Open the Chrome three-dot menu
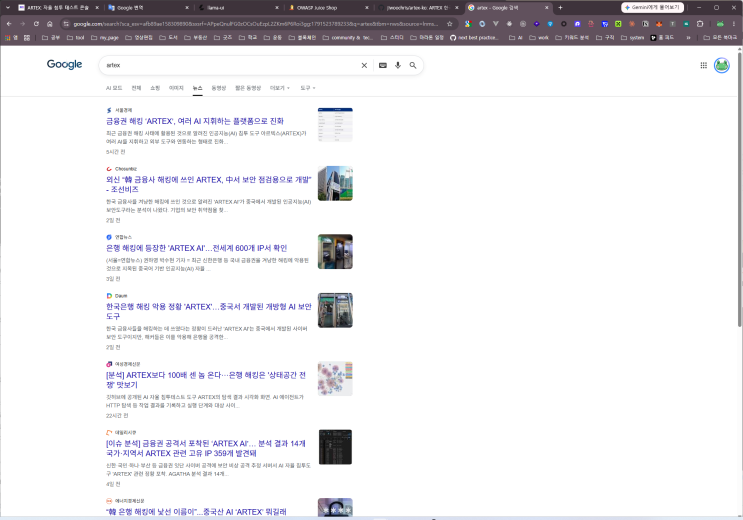 click(734, 24)
